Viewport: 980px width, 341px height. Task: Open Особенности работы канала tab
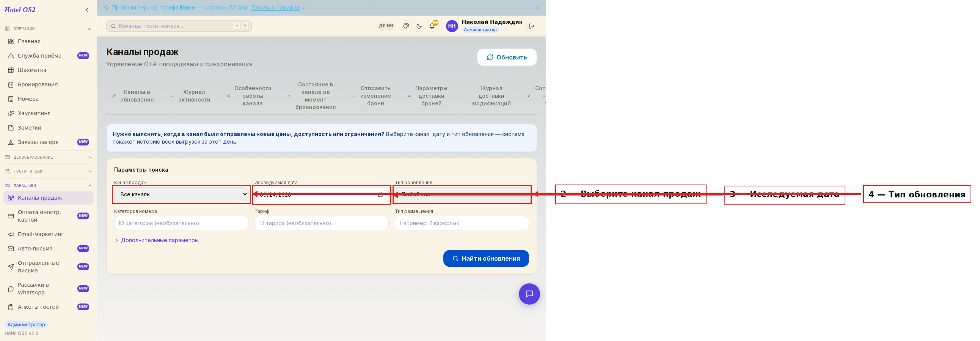(250, 96)
